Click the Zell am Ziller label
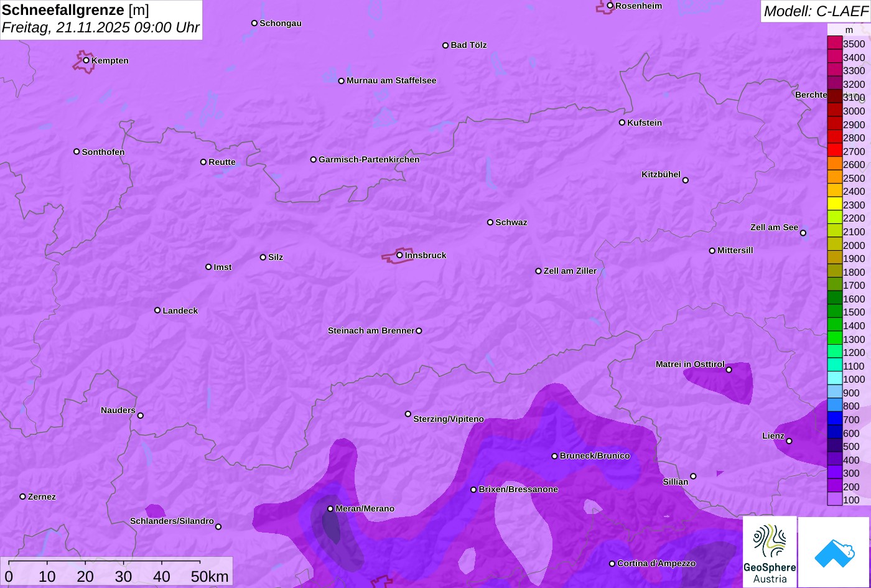 (570, 271)
